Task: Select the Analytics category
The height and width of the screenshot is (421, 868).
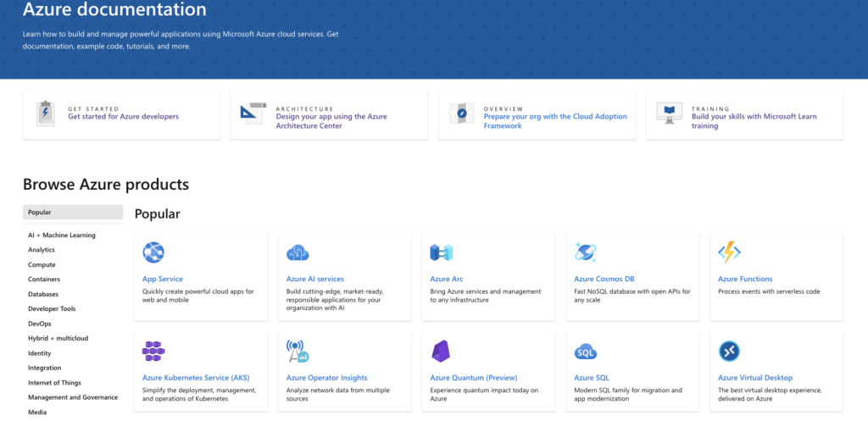Action: pyautogui.click(x=42, y=250)
